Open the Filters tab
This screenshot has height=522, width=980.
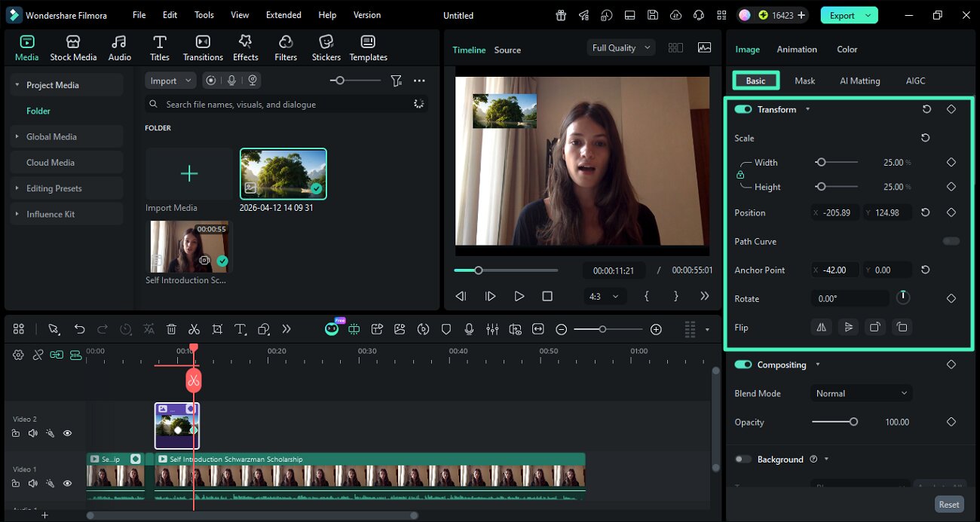(286, 48)
